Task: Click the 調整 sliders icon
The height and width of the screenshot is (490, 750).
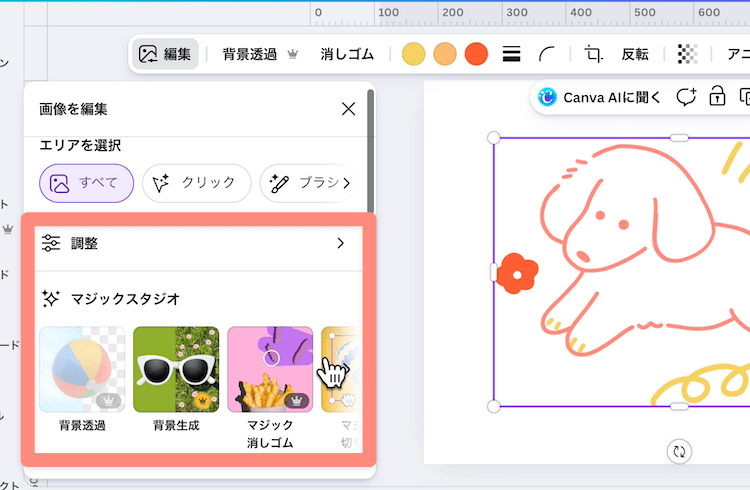Action: [x=51, y=243]
